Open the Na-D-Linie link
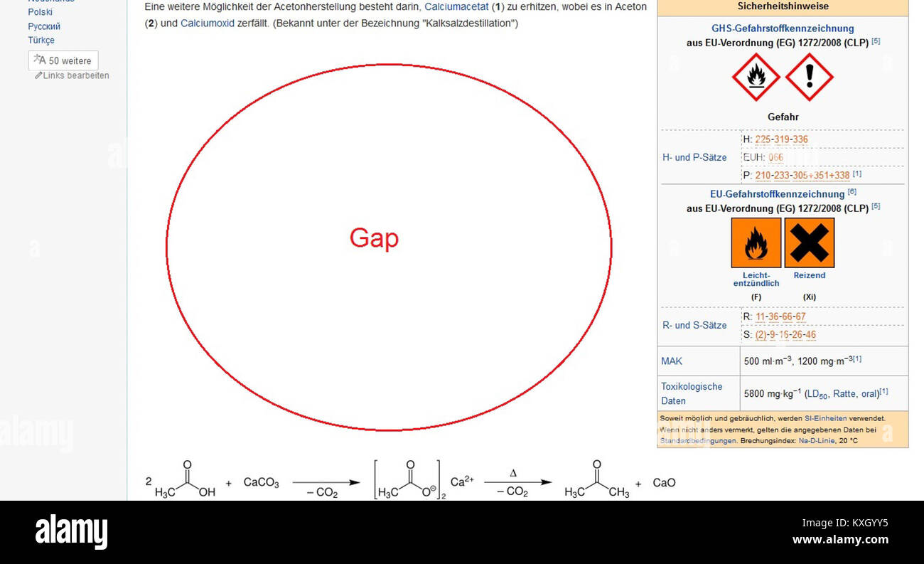Screen dimensions: 924x564 [818, 441]
